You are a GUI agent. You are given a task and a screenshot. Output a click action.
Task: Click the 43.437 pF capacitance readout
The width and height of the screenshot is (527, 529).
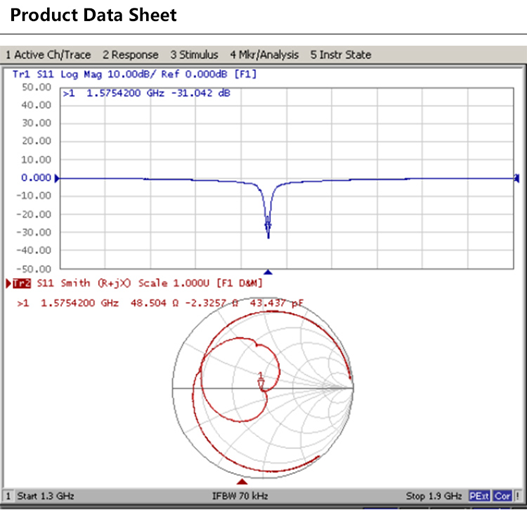[x=276, y=303]
